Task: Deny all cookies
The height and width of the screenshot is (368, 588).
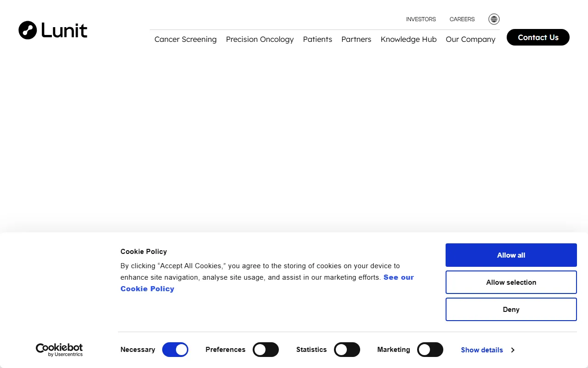Action: point(511,309)
